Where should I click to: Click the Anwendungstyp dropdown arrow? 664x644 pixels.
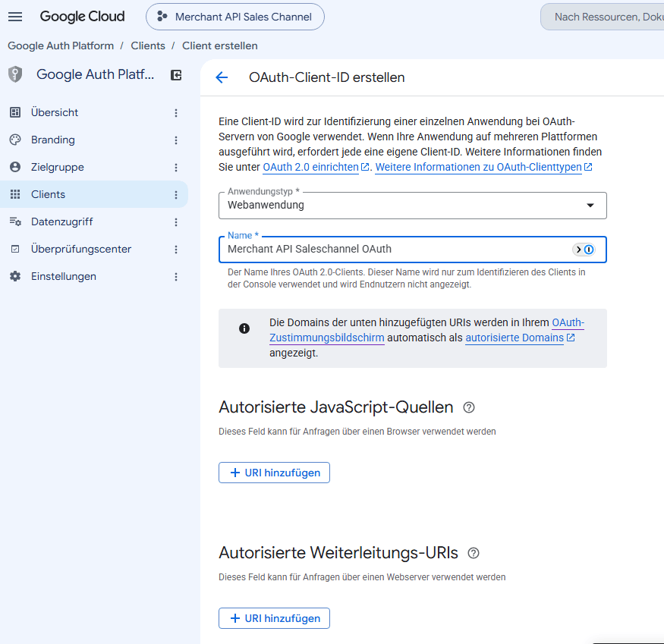(590, 206)
